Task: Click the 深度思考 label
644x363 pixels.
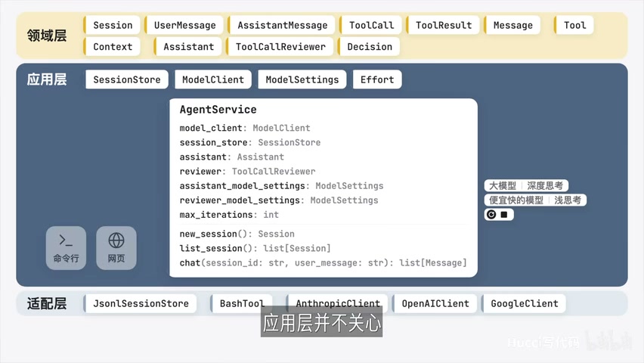Action: [x=545, y=185]
